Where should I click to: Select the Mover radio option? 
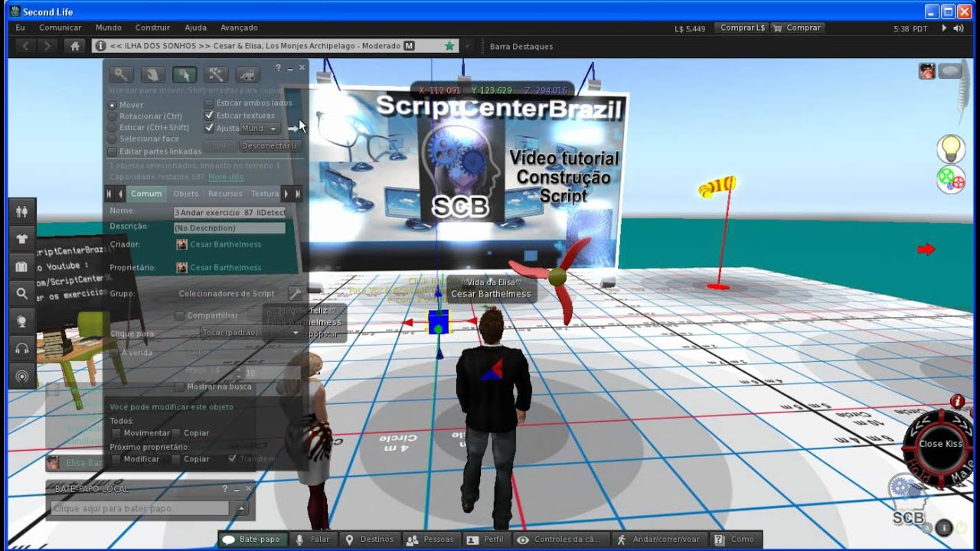pos(113,105)
